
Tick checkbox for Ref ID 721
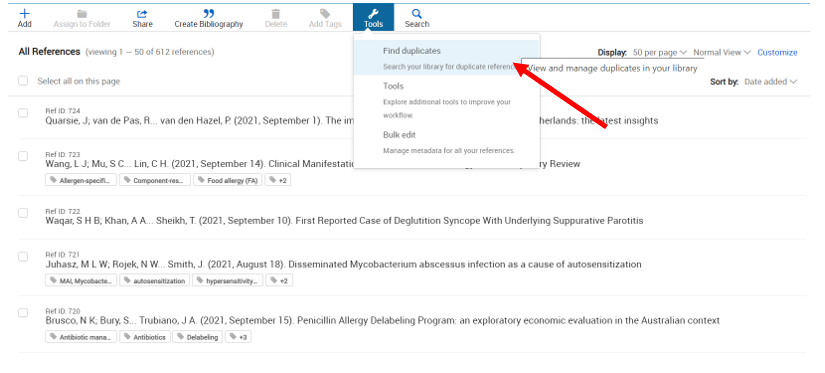23,257
